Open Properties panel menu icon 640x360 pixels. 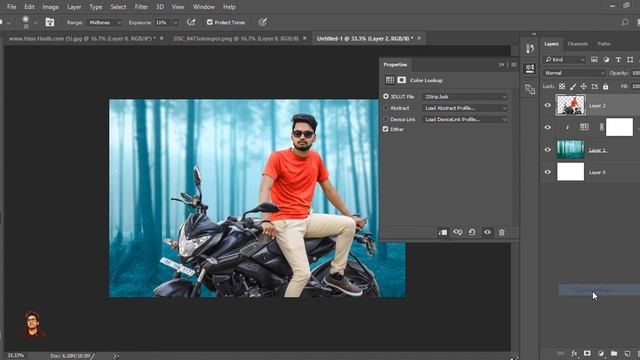[514, 64]
